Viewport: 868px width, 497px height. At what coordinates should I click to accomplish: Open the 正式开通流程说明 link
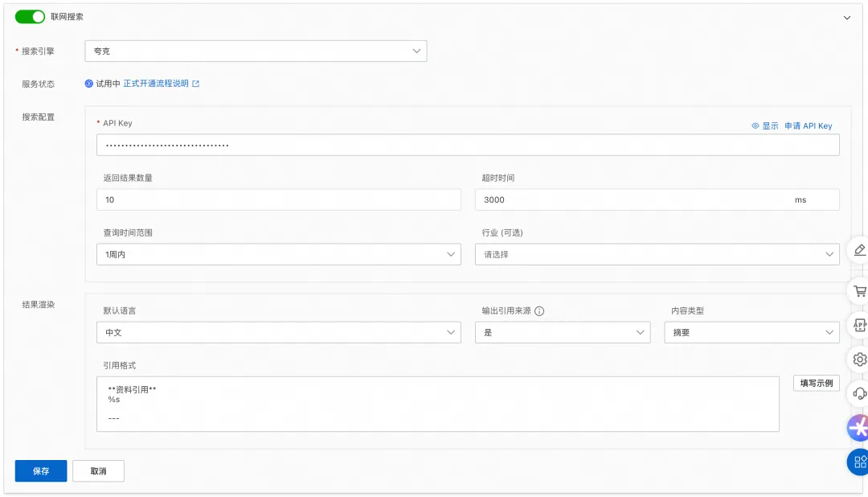[156, 84]
